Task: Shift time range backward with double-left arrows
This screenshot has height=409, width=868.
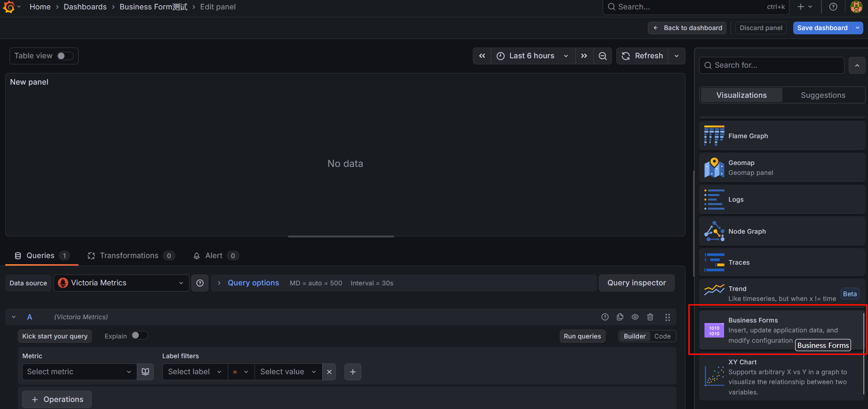Action: click(x=482, y=56)
